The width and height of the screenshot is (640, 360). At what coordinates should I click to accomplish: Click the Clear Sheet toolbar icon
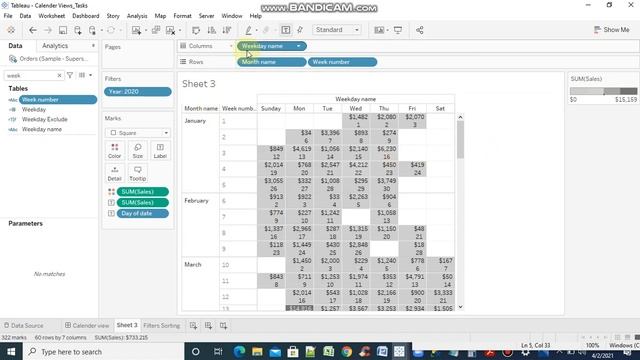coord(171,30)
